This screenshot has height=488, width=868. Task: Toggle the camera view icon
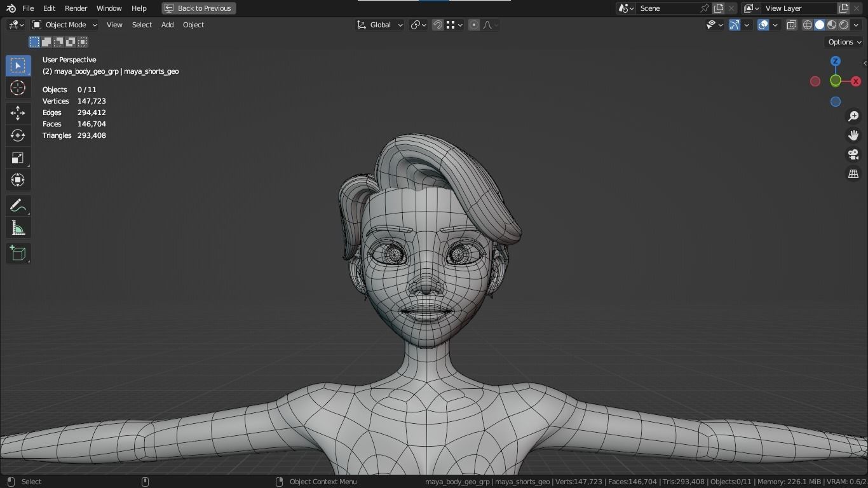[x=853, y=154]
